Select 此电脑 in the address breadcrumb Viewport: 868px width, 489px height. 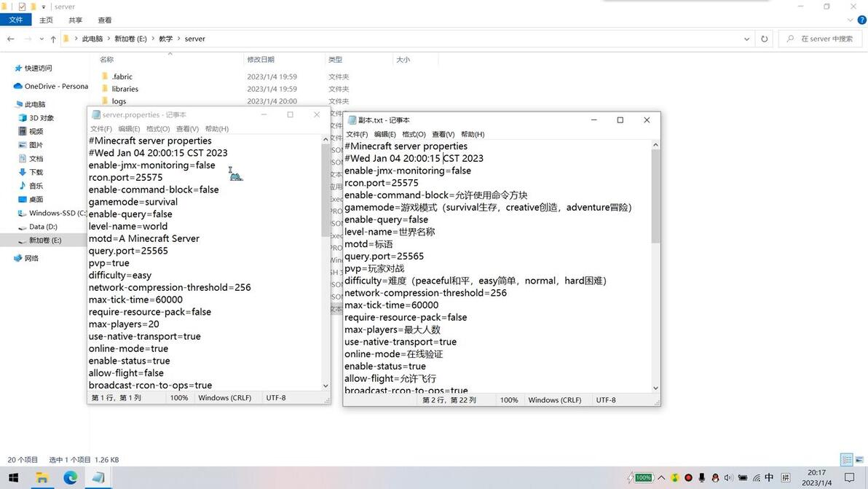92,39
